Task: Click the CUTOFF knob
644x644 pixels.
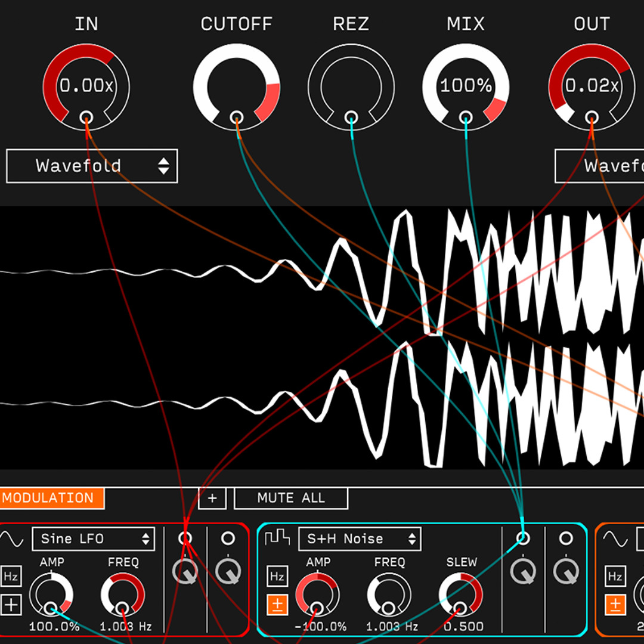Action: pos(237,87)
